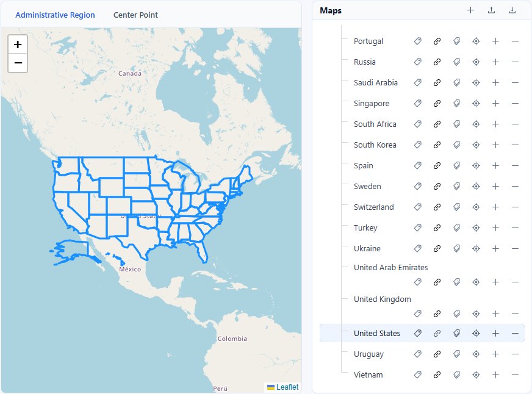Click the link icon for Switzerland
The width and height of the screenshot is (532, 394).
pos(437,207)
